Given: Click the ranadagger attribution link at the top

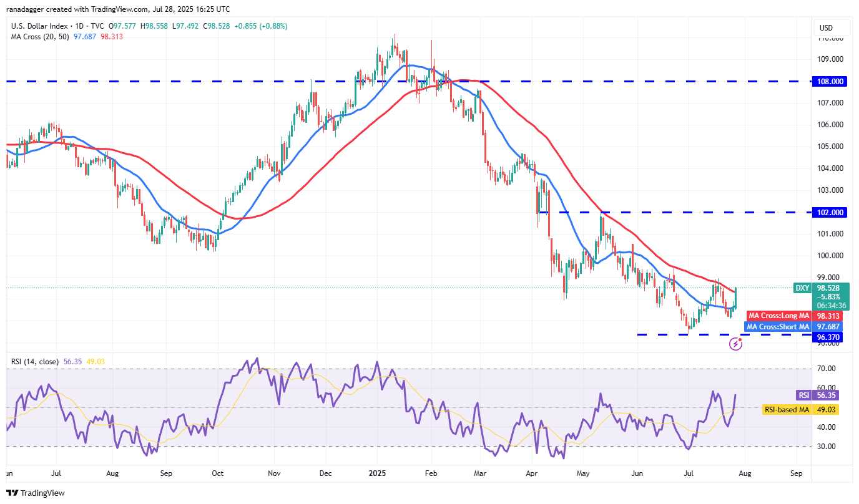Looking at the screenshot, I should click(25, 9).
